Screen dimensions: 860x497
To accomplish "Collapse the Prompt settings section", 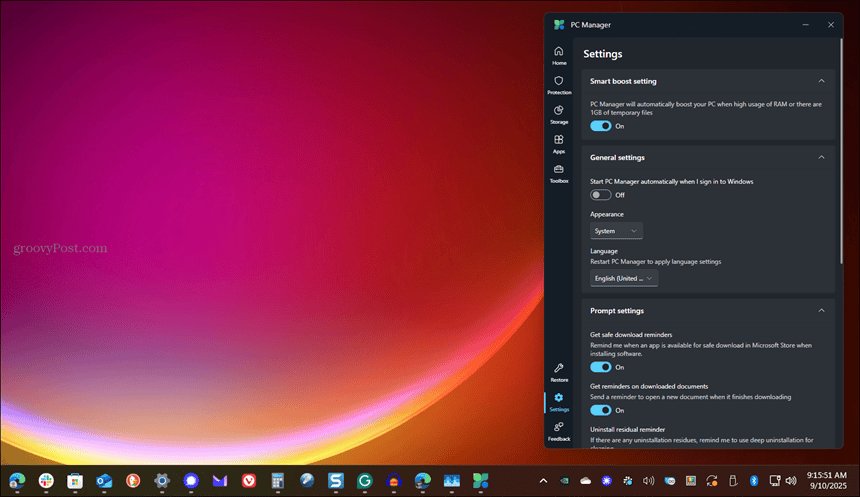I will (821, 310).
